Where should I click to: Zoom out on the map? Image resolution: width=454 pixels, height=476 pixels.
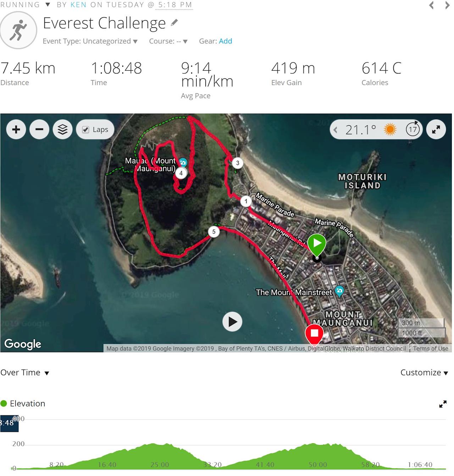(x=39, y=130)
